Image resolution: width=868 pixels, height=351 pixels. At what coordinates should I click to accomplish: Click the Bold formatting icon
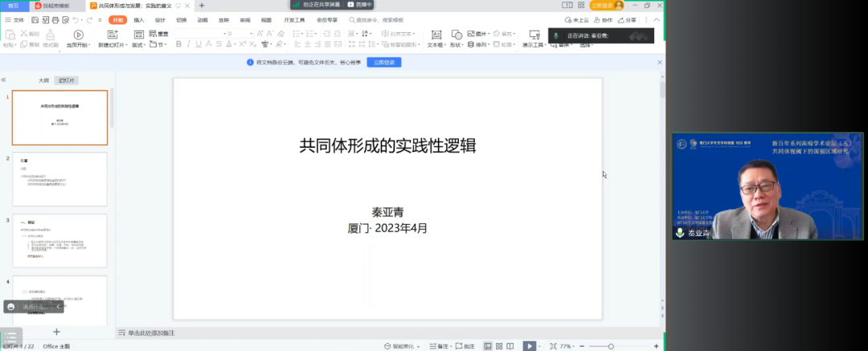pyautogui.click(x=178, y=44)
